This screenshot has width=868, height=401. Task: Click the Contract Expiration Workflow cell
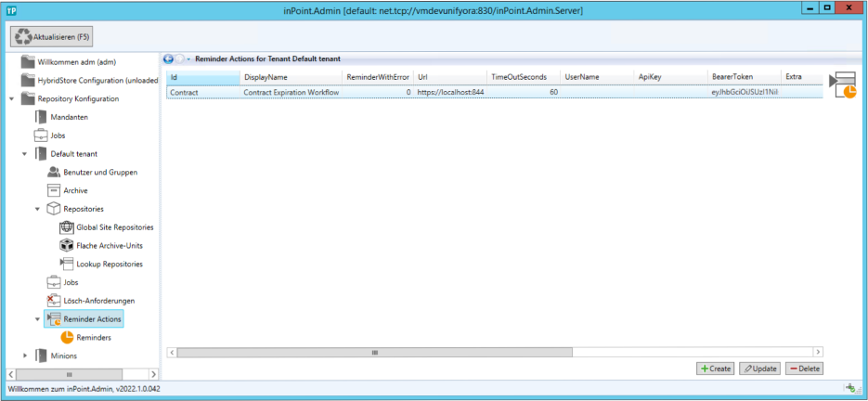coord(291,92)
